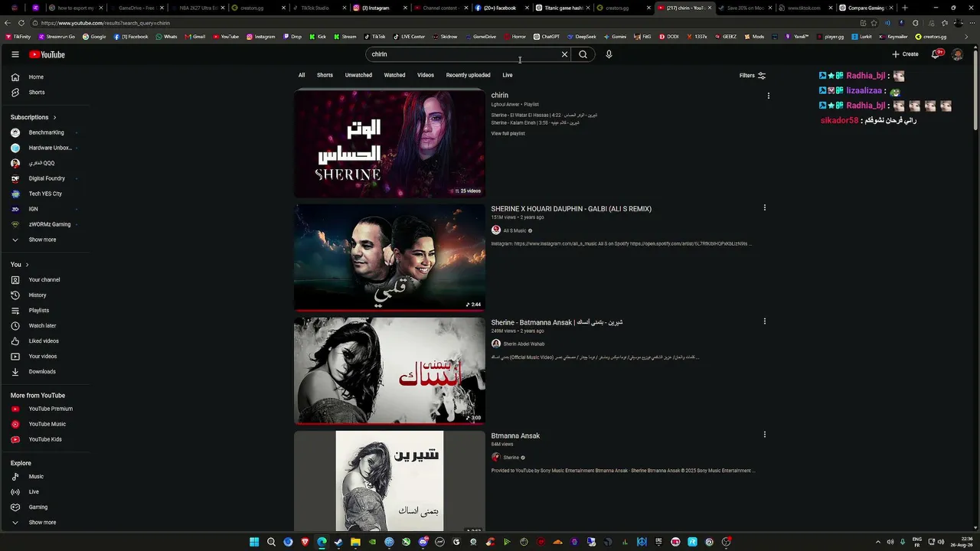Screen dimensions: 980x551
Task: Open YouTube Kids link
Action: (x=46, y=439)
